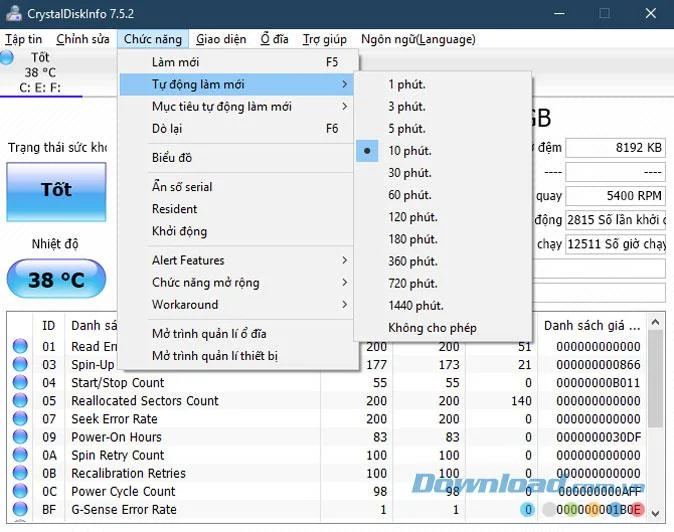The height and width of the screenshot is (532, 674).
Task: Click the Danh sách giá ... column header
Action: [x=592, y=325]
